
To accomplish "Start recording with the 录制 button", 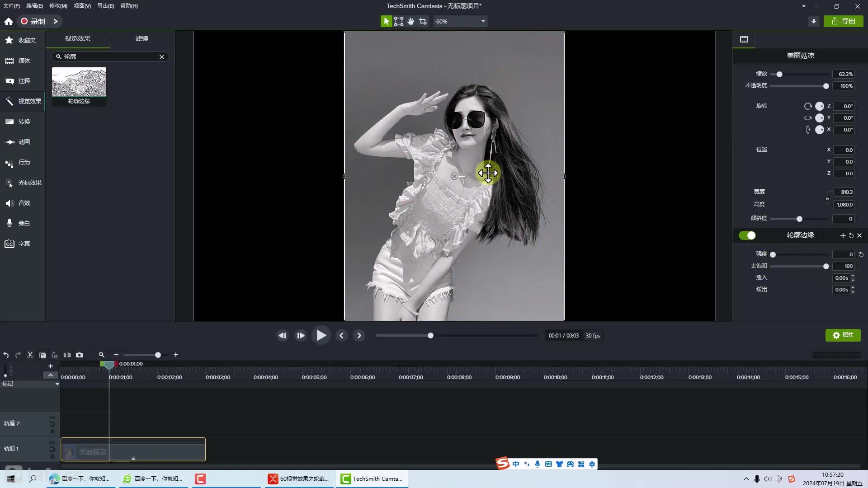I will [x=33, y=21].
